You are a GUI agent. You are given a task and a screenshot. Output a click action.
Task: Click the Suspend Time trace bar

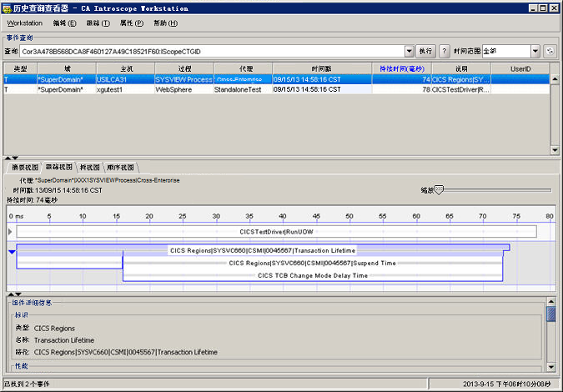pyautogui.click(x=313, y=263)
